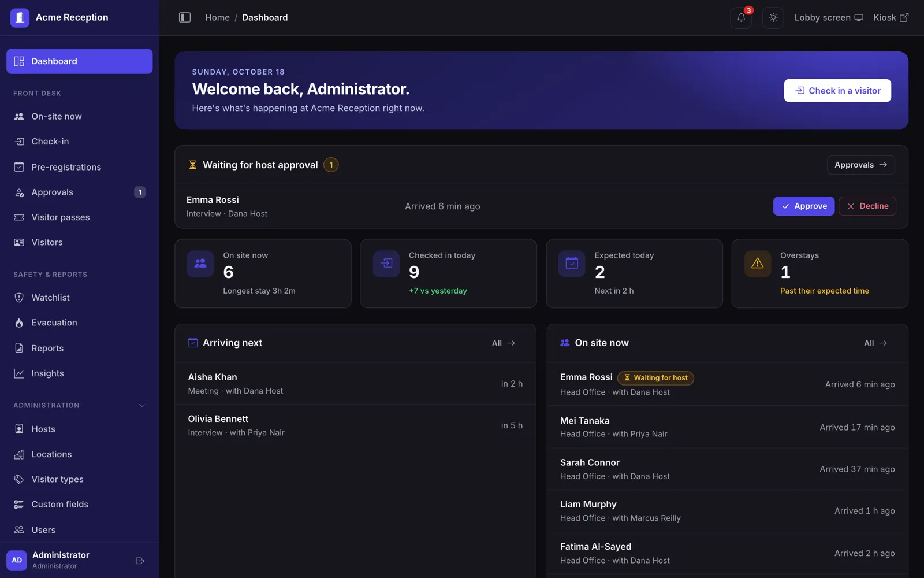924x578 pixels.
Task: Click the Watchlist shield icon
Action: (19, 298)
